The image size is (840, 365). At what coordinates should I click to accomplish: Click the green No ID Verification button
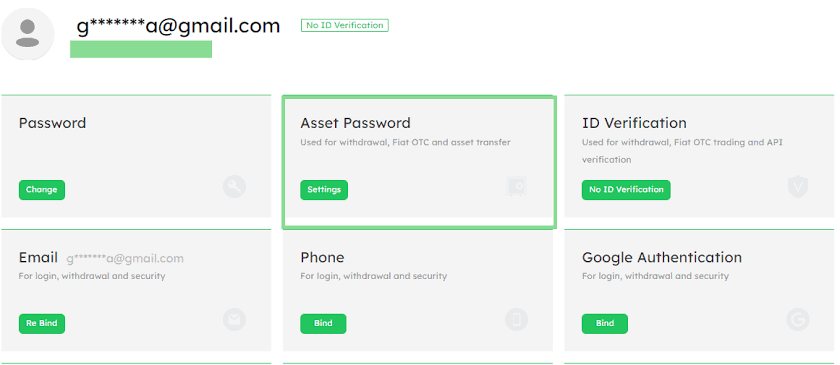[626, 190]
